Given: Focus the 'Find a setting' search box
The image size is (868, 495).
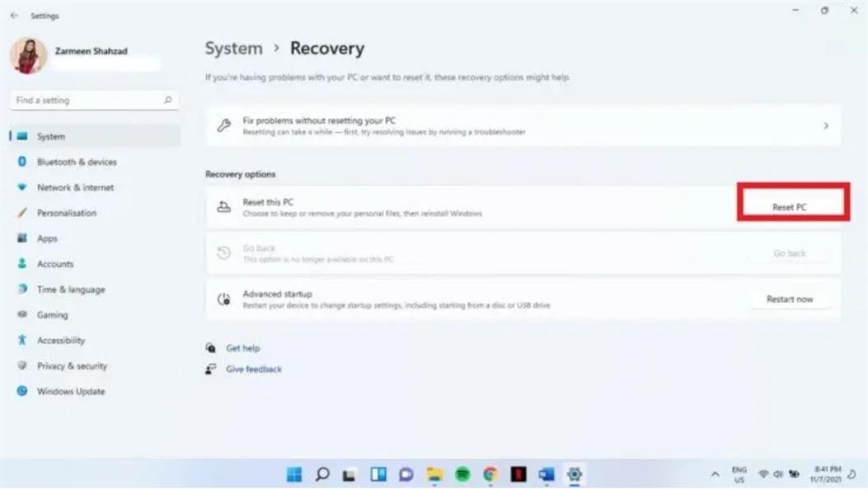Looking at the screenshot, I should [94, 101].
